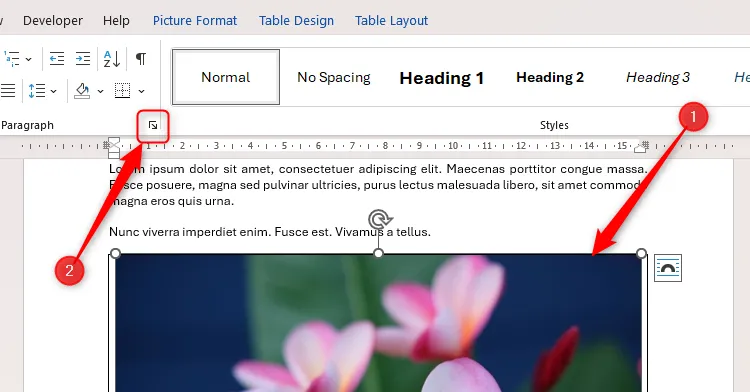Viewport: 750px width, 392px height.
Task: Select the flower picture in the document
Action: (x=378, y=323)
